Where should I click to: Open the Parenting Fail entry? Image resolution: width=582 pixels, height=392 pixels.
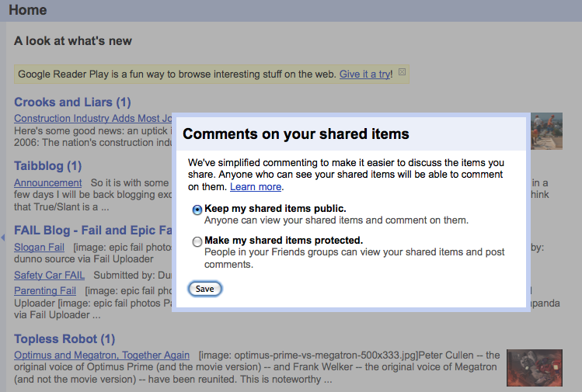(45, 291)
